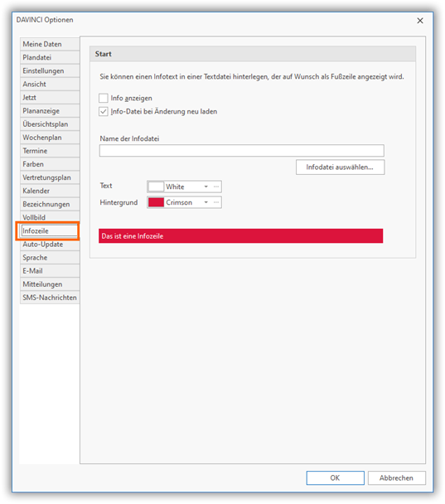Select Übersichtsplan in the sidebar
The width and height of the screenshot is (445, 504).
[x=50, y=124]
